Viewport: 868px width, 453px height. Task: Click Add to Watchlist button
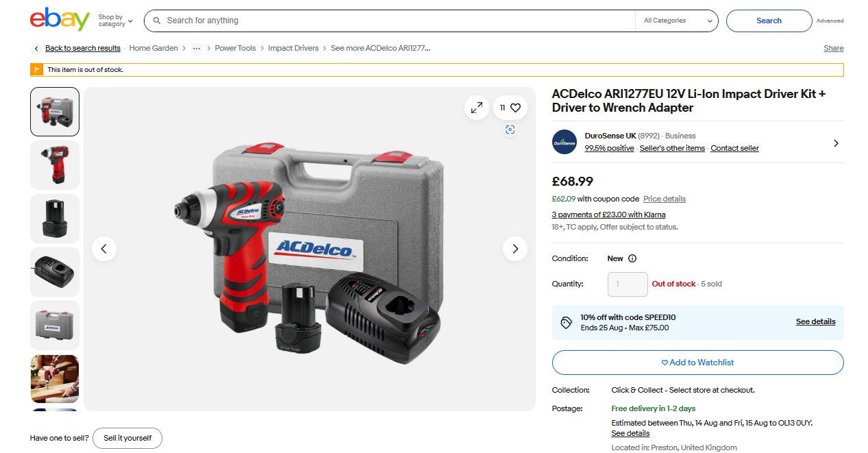pyautogui.click(x=697, y=363)
